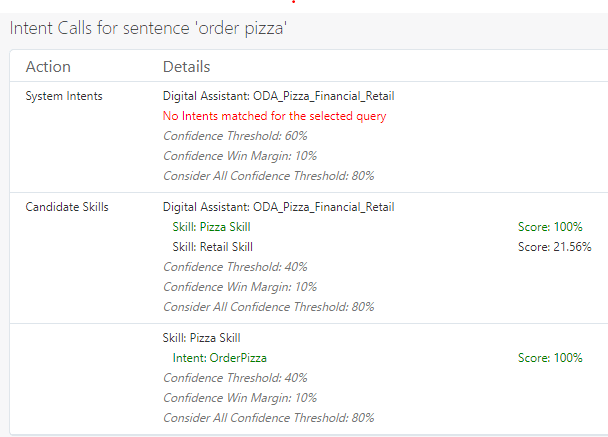608x437 pixels.
Task: Click the red 'No Intents matched' message
Action: 274,116
